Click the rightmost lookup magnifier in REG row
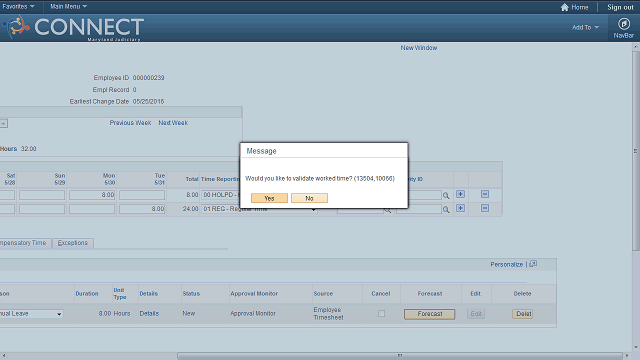 446,210
